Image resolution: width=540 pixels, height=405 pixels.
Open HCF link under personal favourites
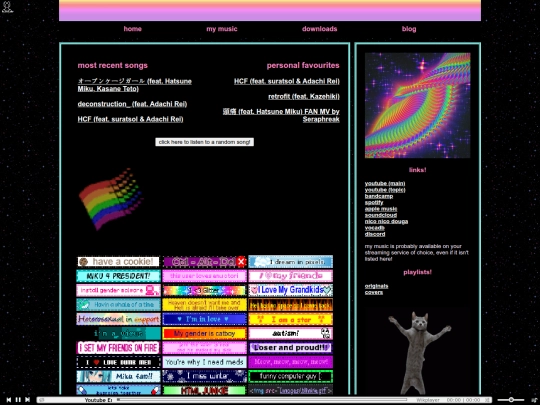click(287, 81)
